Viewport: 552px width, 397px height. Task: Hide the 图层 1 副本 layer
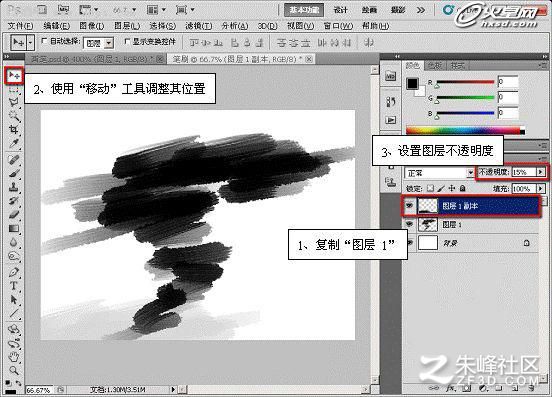pos(409,206)
